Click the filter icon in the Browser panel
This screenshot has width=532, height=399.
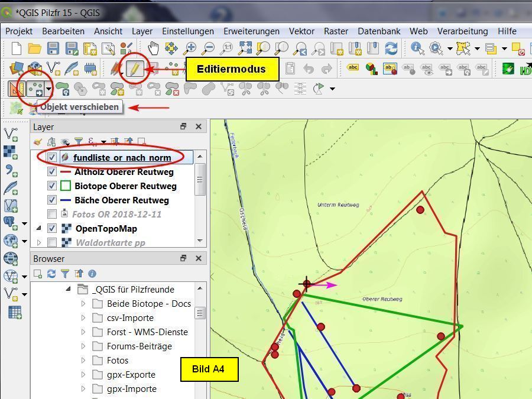tap(65, 274)
